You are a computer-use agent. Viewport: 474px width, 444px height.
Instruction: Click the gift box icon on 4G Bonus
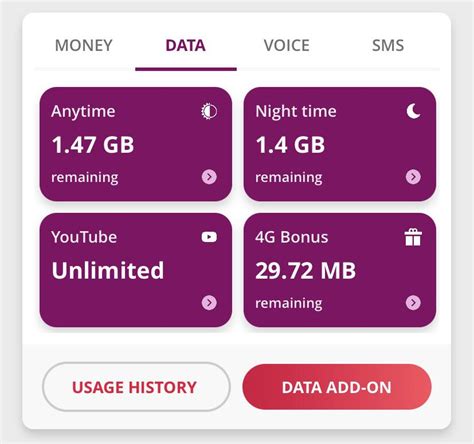(413, 237)
